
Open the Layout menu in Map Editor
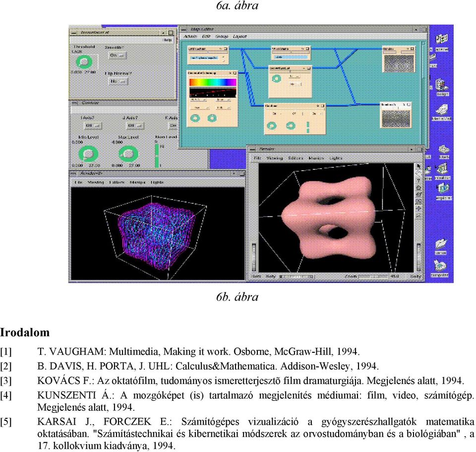pyautogui.click(x=240, y=36)
